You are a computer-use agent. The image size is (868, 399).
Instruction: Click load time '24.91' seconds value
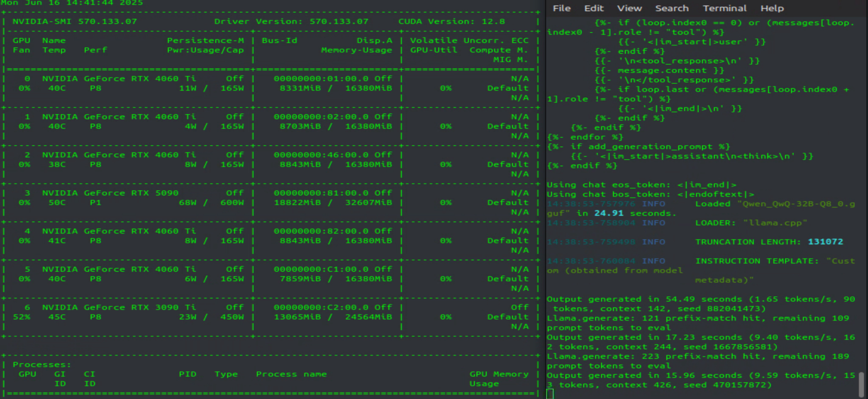click(608, 213)
